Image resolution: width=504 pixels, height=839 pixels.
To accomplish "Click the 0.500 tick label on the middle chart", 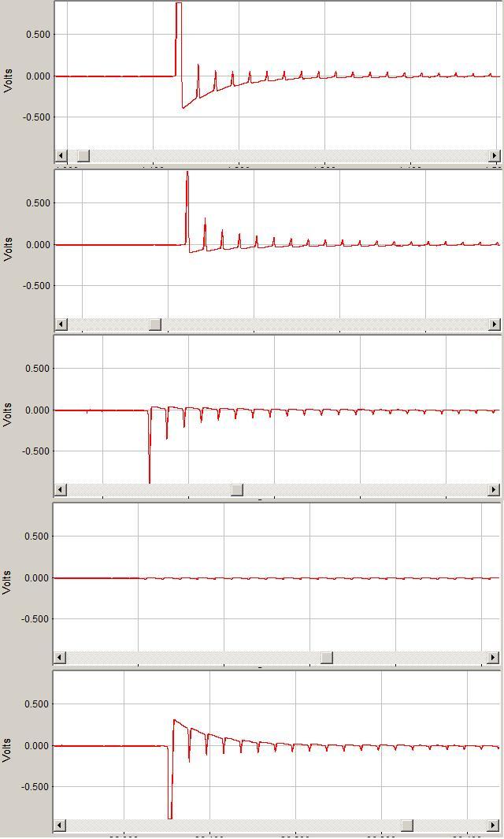I will (x=39, y=369).
